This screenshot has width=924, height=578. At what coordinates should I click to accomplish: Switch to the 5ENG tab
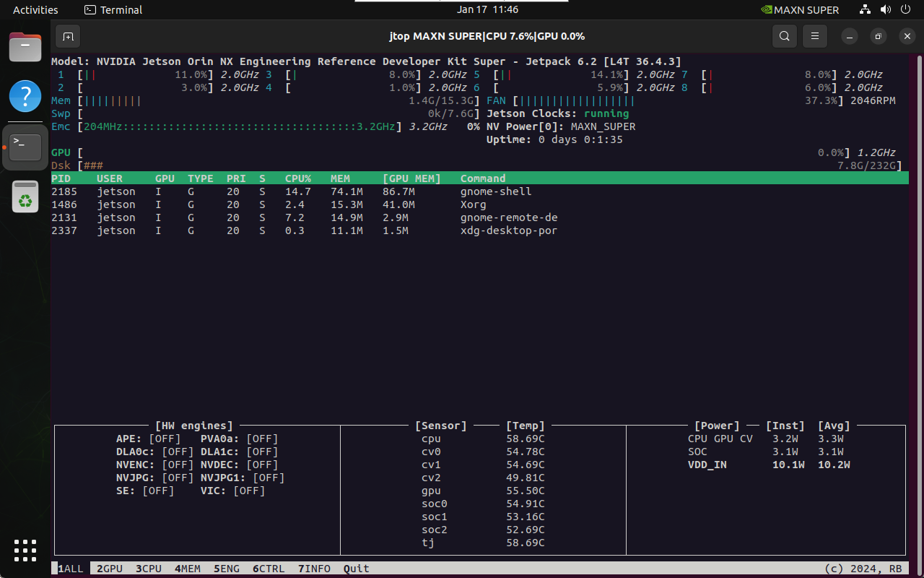coord(227,569)
